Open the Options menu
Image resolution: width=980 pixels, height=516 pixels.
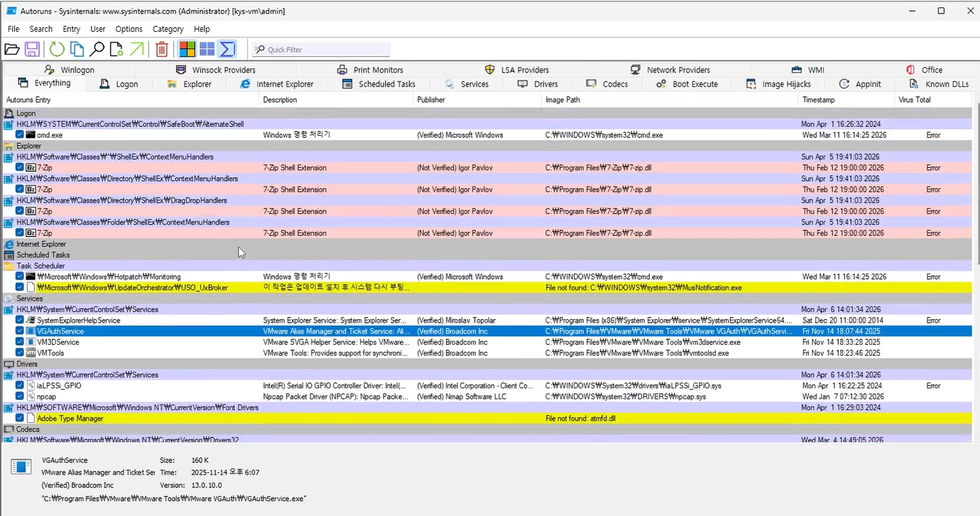click(129, 29)
